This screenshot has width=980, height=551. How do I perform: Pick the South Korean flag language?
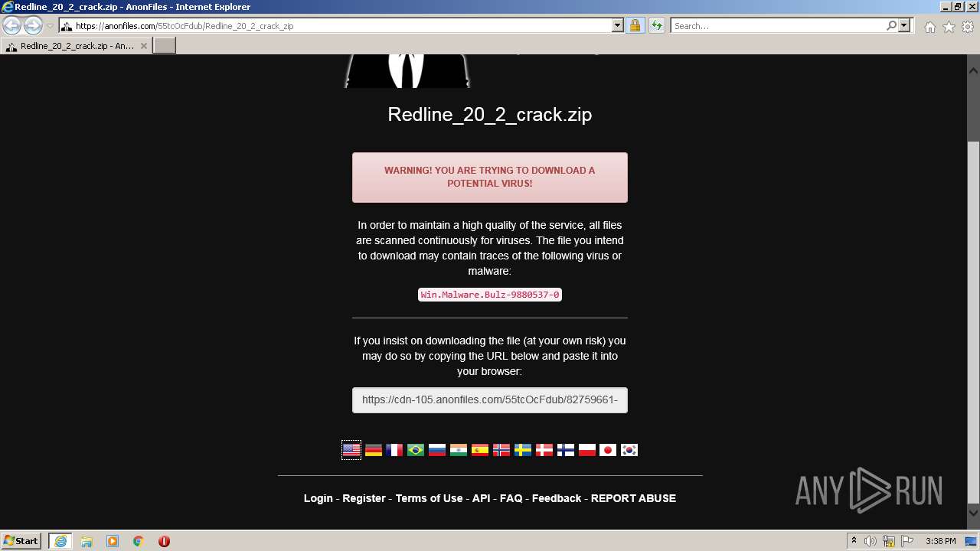629,450
